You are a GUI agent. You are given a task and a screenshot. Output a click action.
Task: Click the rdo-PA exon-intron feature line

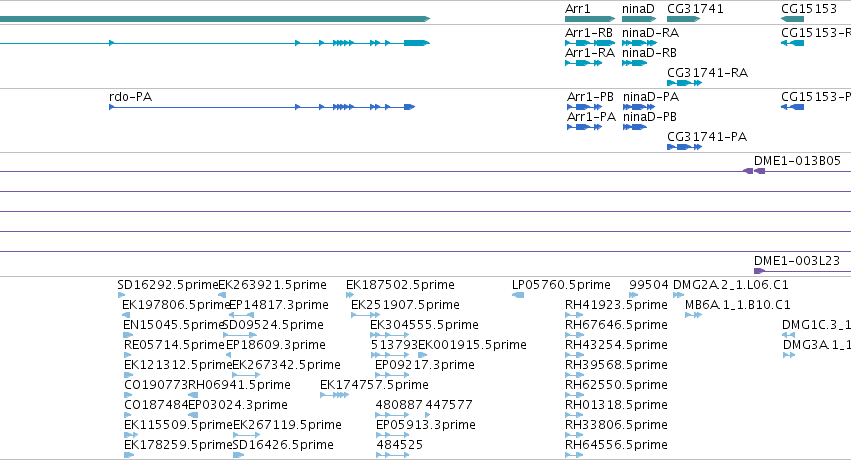tap(262, 107)
